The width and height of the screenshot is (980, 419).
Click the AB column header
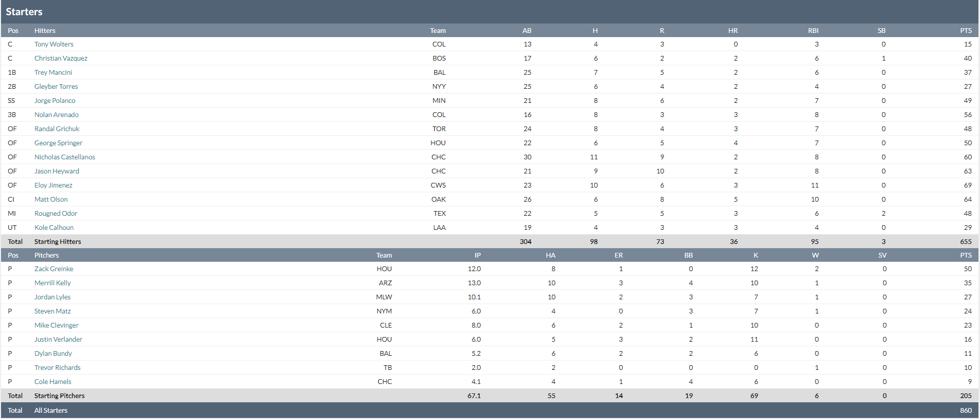(x=527, y=31)
